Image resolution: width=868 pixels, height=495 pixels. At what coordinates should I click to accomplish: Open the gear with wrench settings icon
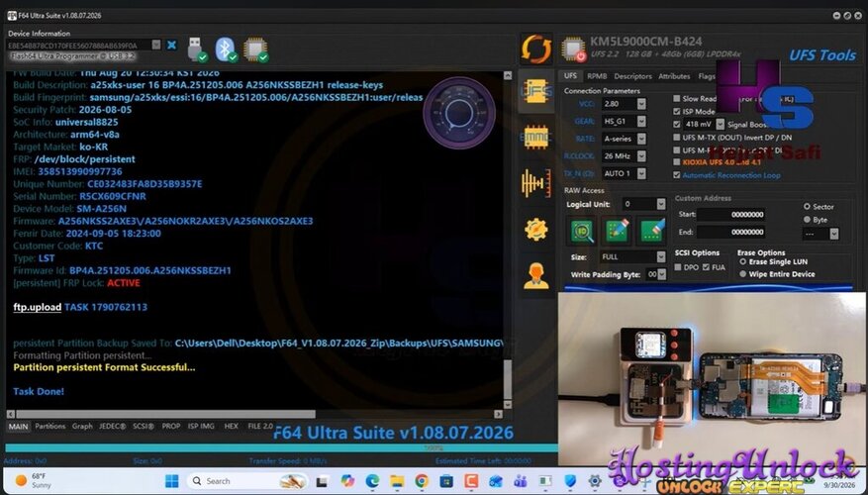(x=535, y=229)
